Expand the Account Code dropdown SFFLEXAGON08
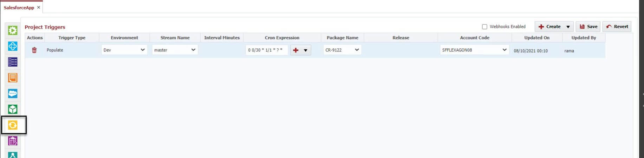This screenshot has width=644, height=158. [474, 50]
